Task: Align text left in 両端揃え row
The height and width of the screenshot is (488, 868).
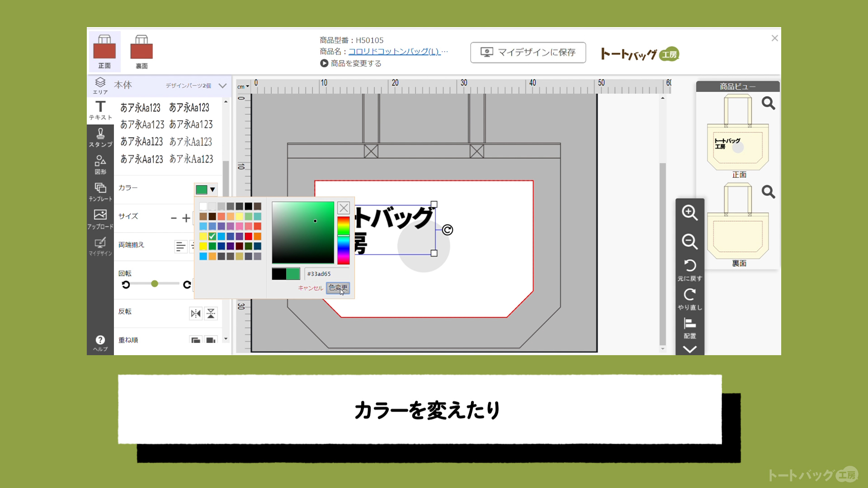Action: tap(180, 246)
